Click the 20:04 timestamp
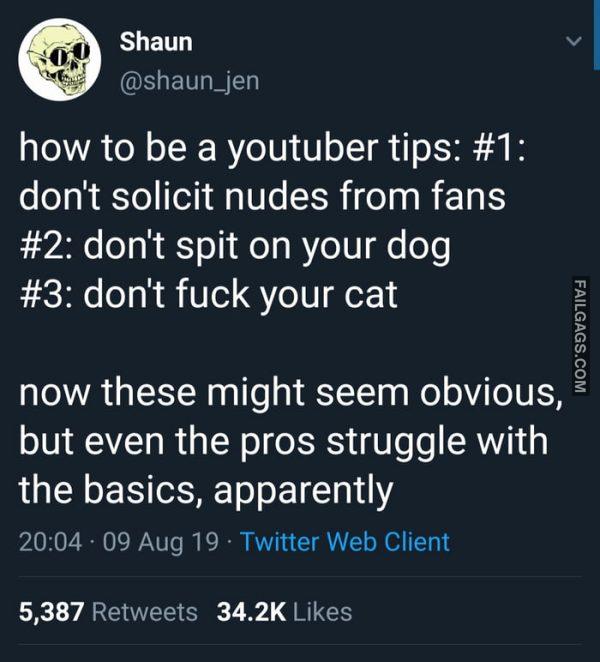 coord(50,542)
